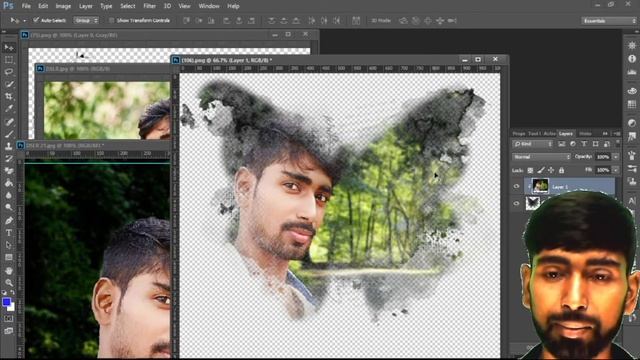
Task: Select the Layer 1 thumbnail
Action: [x=540, y=186]
